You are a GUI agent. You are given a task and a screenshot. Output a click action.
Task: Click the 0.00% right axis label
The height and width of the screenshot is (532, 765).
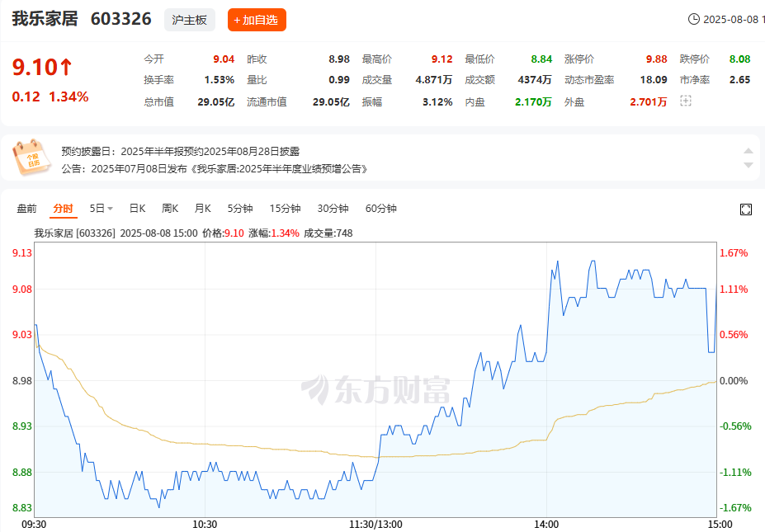click(734, 381)
